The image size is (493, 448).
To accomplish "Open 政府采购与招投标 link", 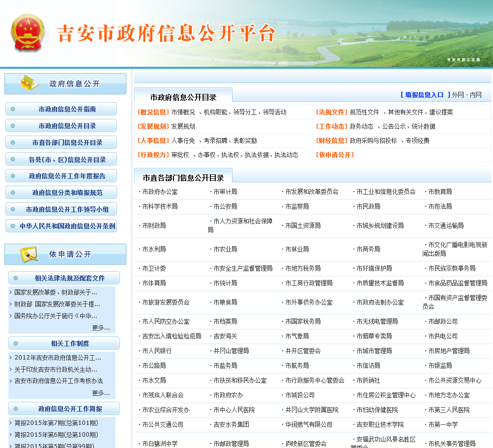I will coord(373,140).
